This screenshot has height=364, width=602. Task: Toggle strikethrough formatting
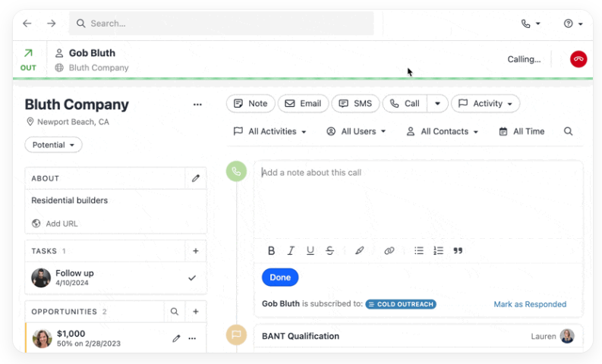click(x=329, y=251)
